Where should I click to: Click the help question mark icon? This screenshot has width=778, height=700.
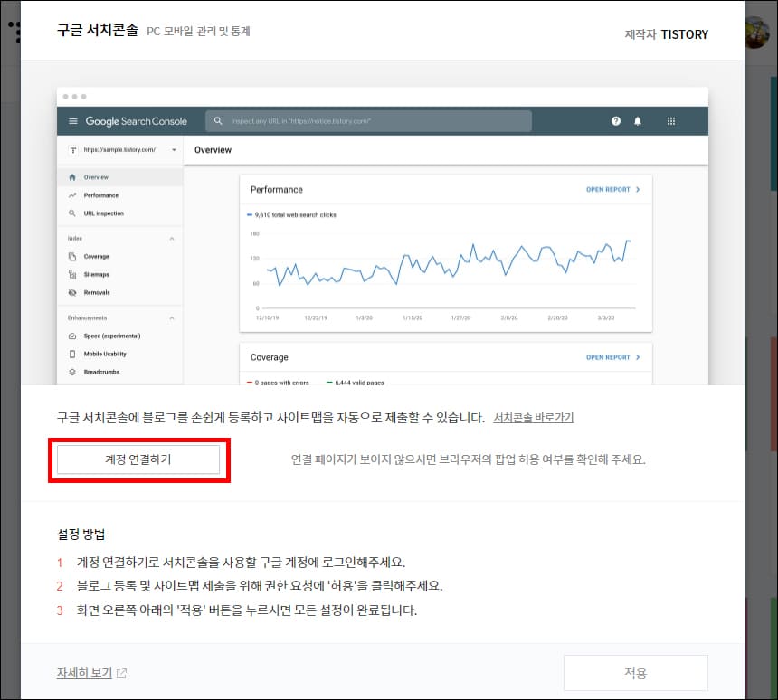click(x=616, y=120)
